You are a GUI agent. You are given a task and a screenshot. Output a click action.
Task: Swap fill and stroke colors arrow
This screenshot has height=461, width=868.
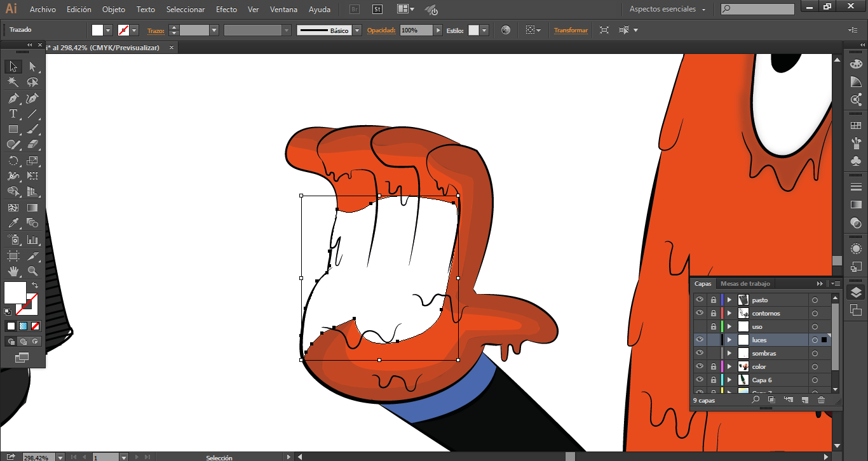[x=35, y=285]
